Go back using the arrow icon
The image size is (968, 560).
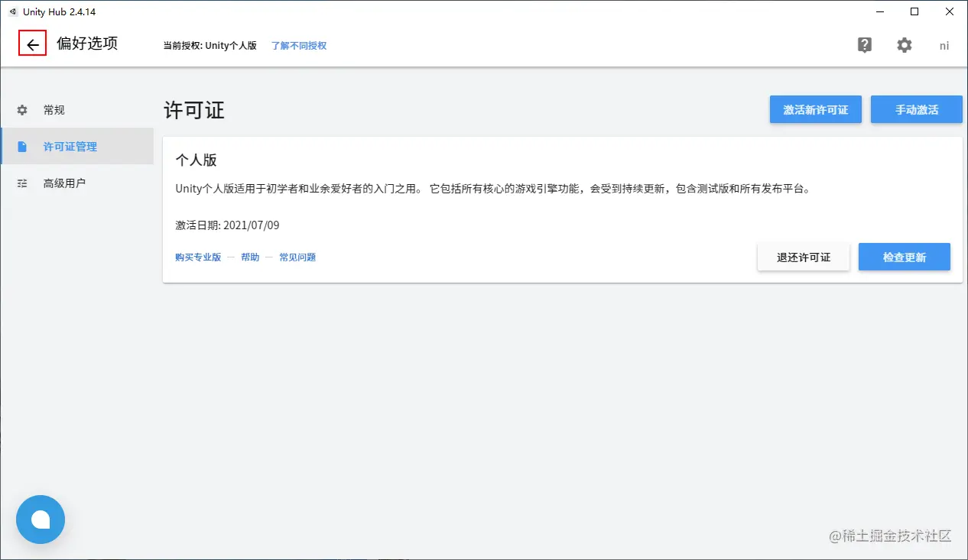tap(33, 45)
